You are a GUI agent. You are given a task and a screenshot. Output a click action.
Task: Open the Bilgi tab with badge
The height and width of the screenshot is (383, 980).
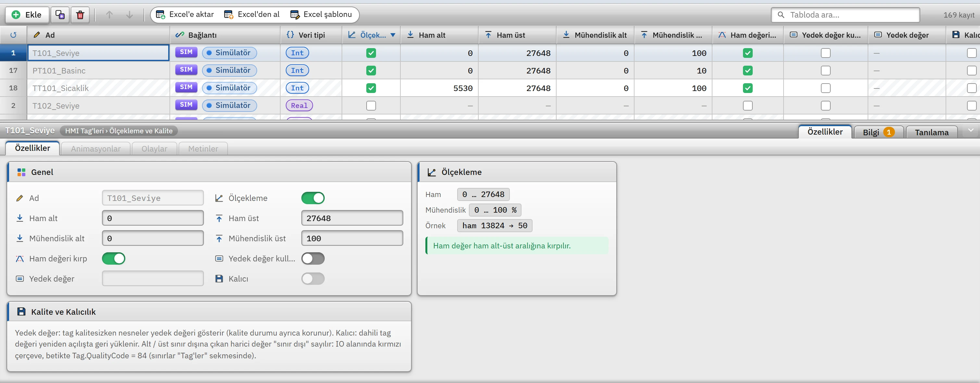click(x=878, y=132)
